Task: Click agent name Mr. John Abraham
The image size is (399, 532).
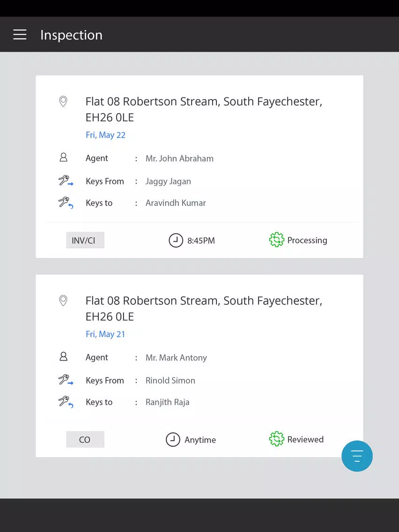Action: [x=179, y=158]
